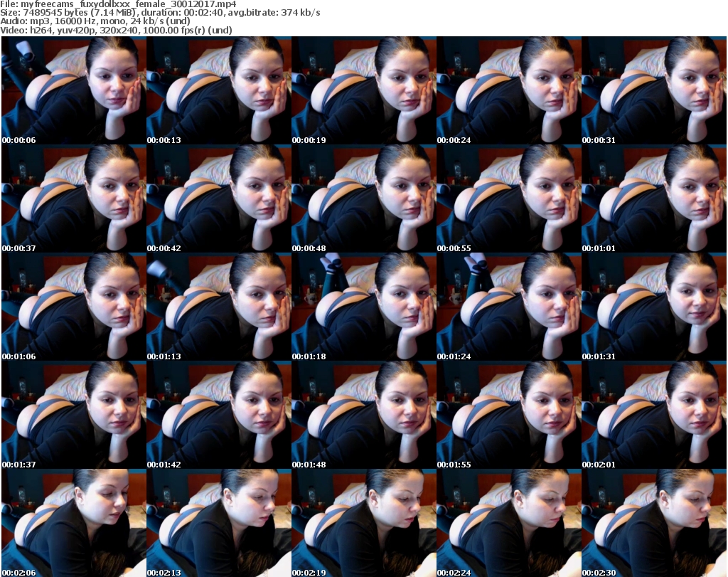Choose the last frame marked 00:02:30
This screenshot has height=577, width=728.
click(654, 523)
